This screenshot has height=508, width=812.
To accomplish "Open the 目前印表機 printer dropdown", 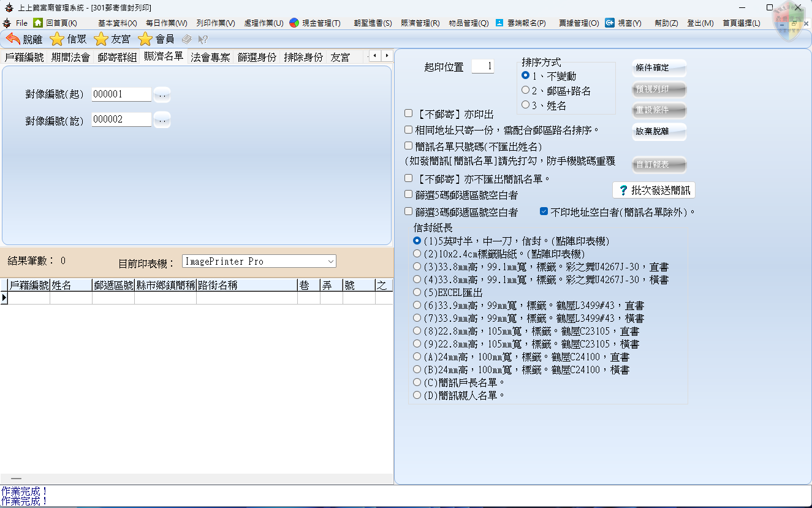I will coord(331,262).
